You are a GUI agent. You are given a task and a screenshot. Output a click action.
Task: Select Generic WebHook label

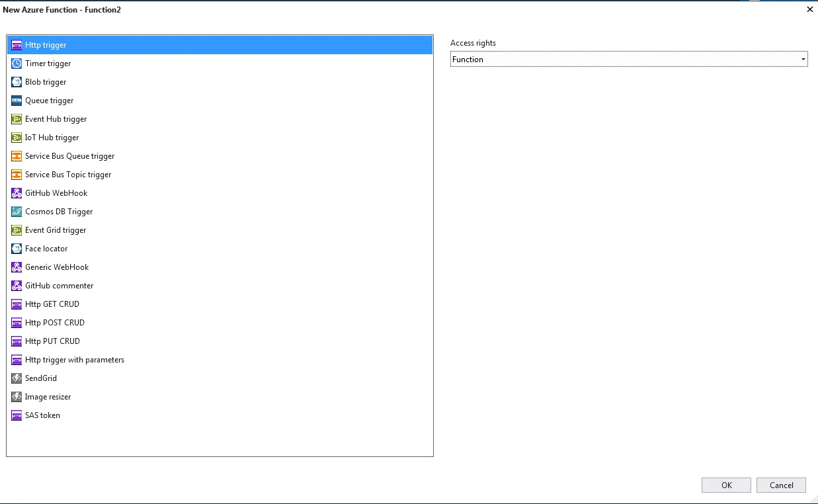pyautogui.click(x=57, y=267)
